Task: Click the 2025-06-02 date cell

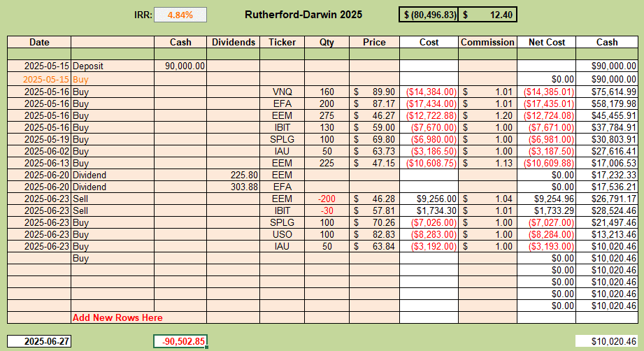Action: pyautogui.click(x=39, y=152)
